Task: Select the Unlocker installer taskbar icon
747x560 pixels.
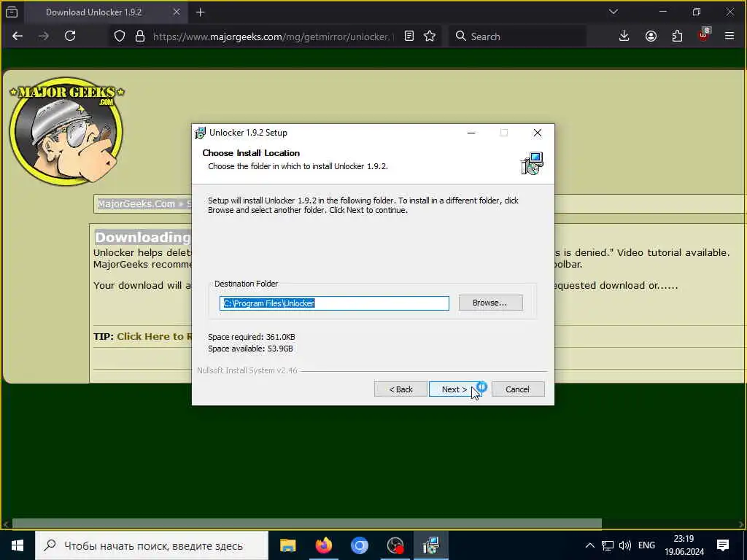Action: click(x=430, y=545)
